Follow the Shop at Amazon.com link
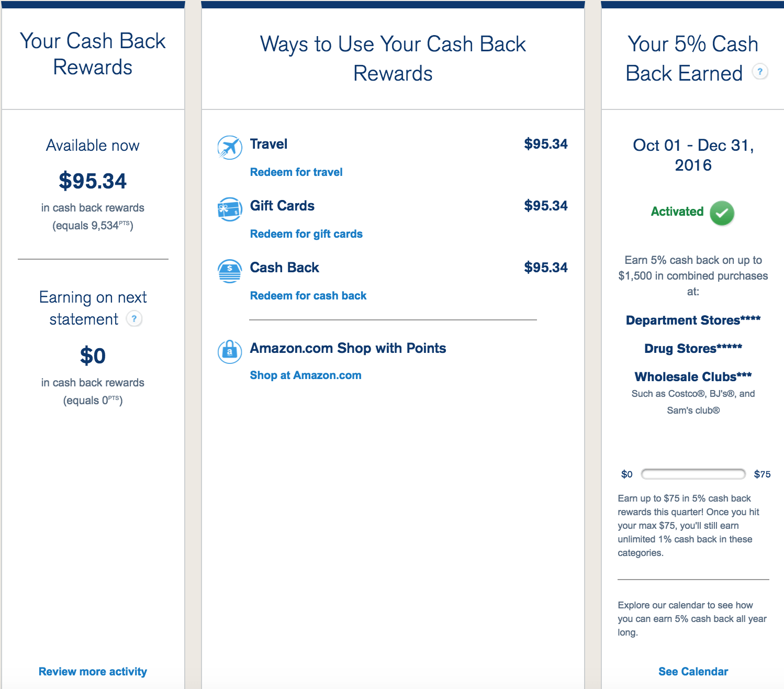The height and width of the screenshot is (689, 784). [x=306, y=375]
